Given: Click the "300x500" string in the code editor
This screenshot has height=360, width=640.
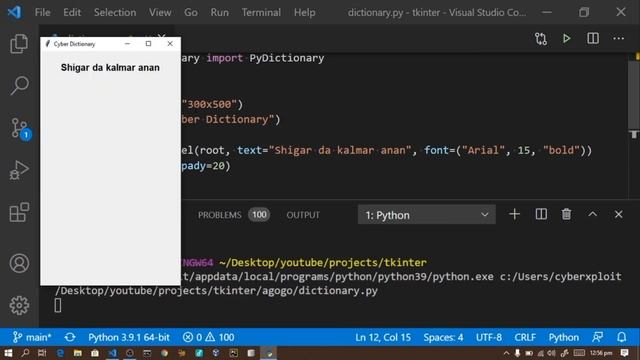Looking at the screenshot, I should click(x=210, y=104).
